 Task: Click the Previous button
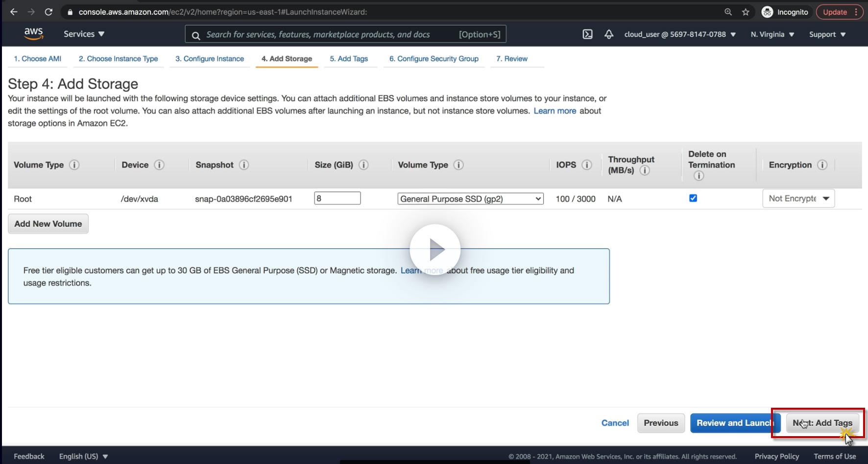[x=661, y=423]
